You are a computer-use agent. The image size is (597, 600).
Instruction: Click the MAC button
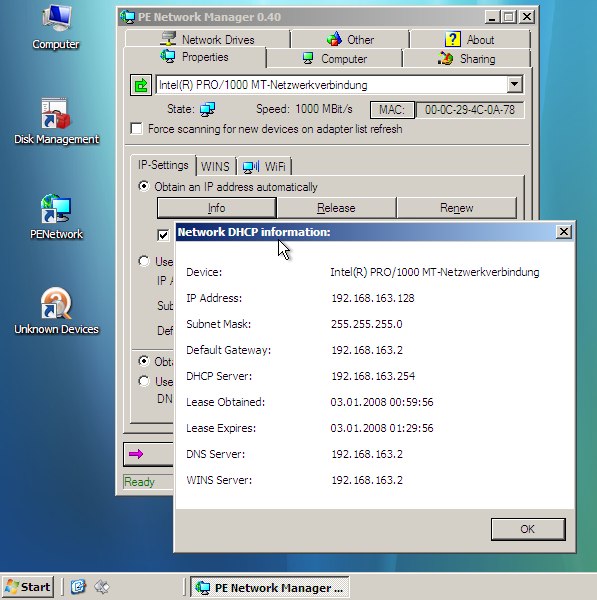(x=392, y=110)
